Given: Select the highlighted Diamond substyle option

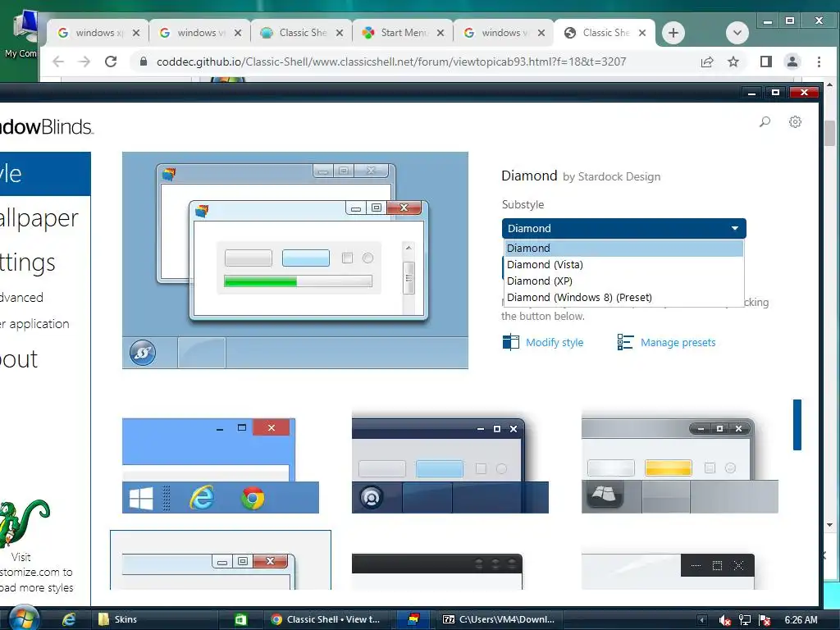Looking at the screenshot, I should pos(623,248).
